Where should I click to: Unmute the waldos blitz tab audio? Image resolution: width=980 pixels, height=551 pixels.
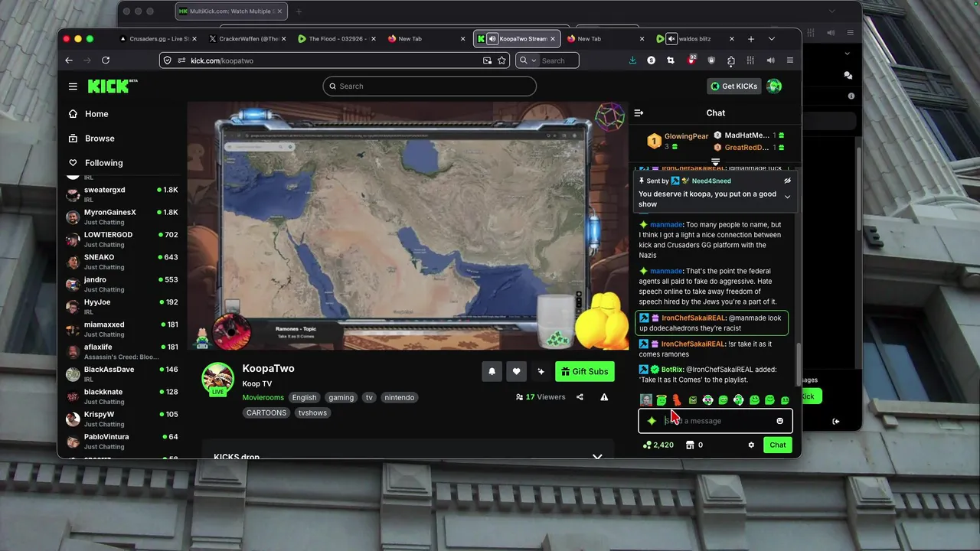pyautogui.click(x=671, y=39)
